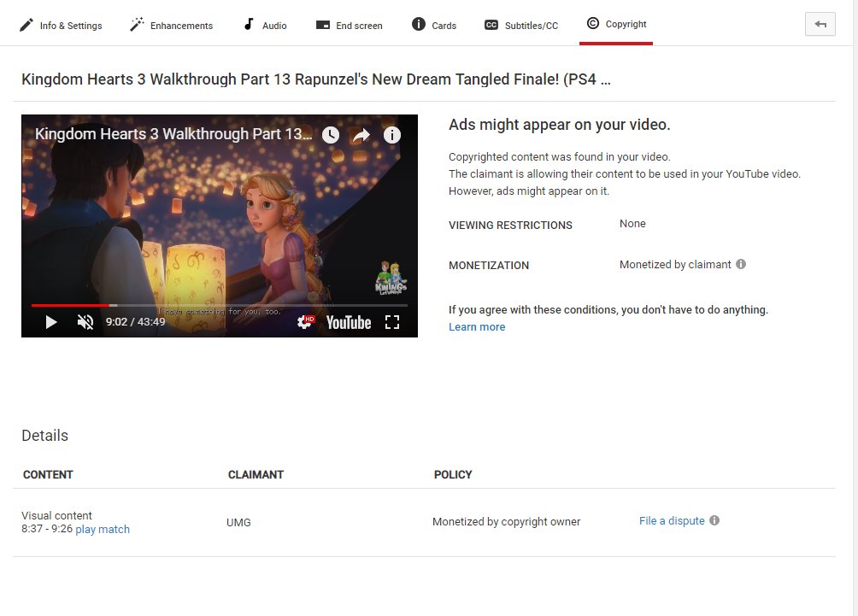858x616 pixels.
Task: Click the info icon beside Monetized by claimant
Action: pyautogui.click(x=741, y=264)
